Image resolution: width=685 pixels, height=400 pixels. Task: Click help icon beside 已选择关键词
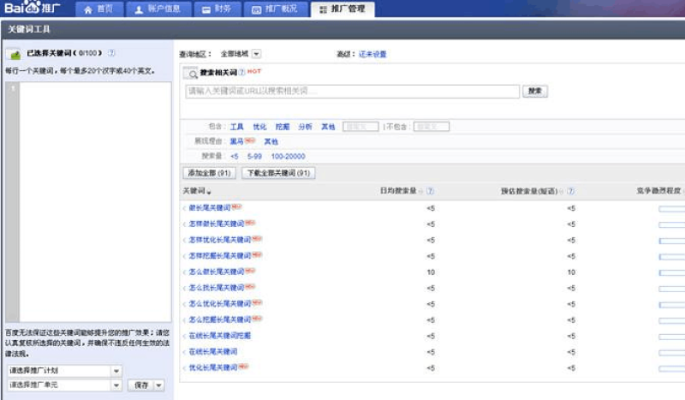[x=112, y=53]
